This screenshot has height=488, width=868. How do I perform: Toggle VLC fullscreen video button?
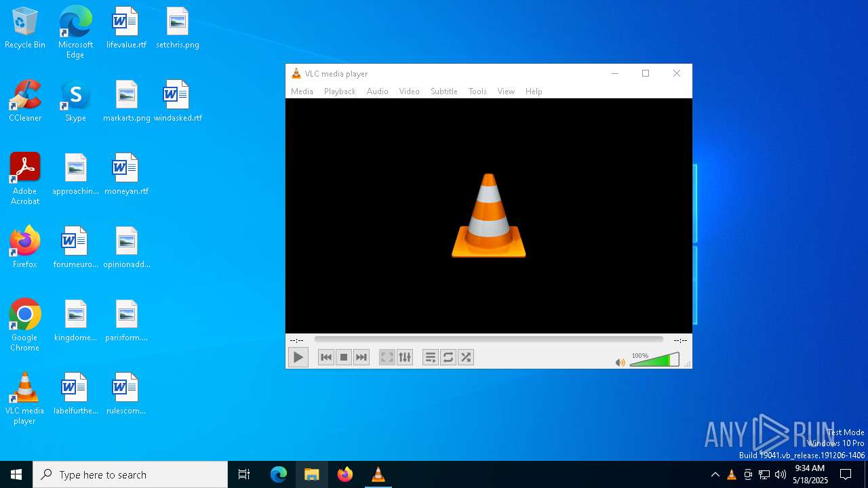[387, 357]
